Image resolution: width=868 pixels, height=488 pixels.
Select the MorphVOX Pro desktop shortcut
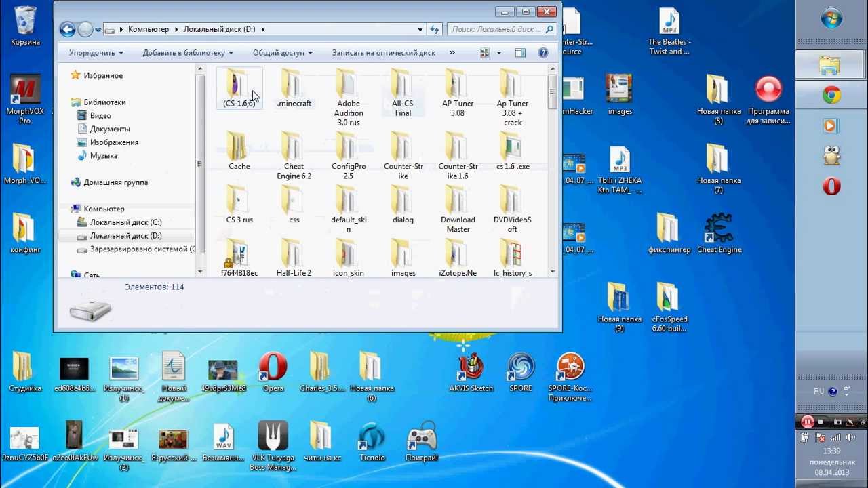[x=24, y=100]
